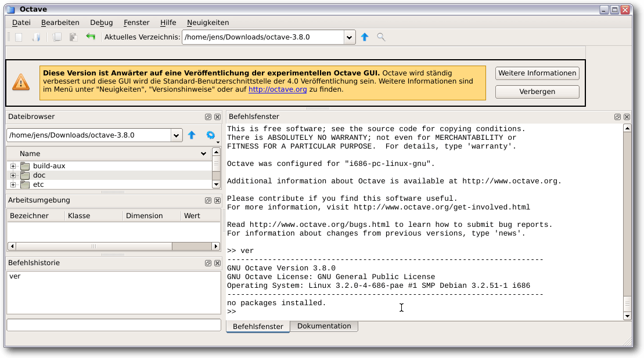Undock the Befehlsfenster panel
Viewport: 644px width, 358px height.
pyautogui.click(x=617, y=117)
